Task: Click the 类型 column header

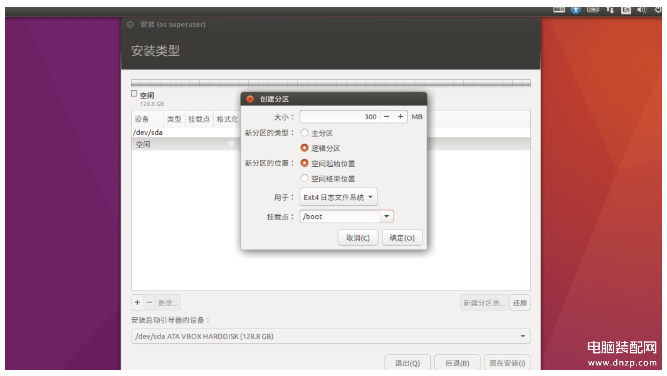Action: (x=174, y=119)
